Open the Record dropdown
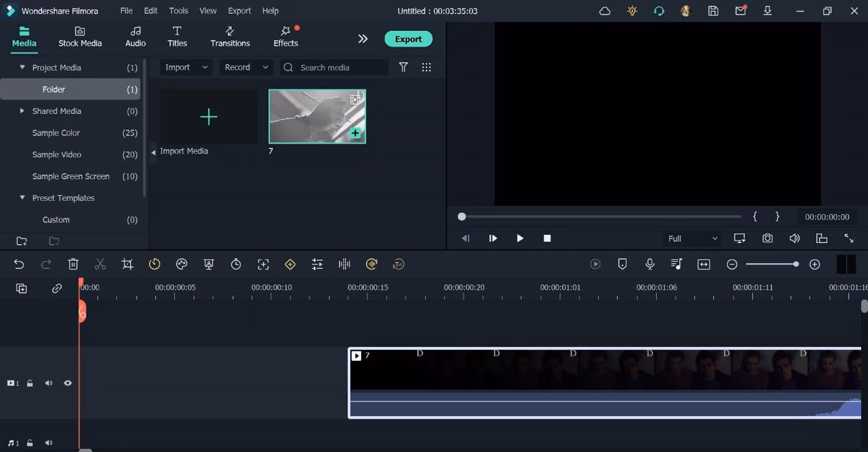Viewport: 868px width, 452px height. coord(245,67)
